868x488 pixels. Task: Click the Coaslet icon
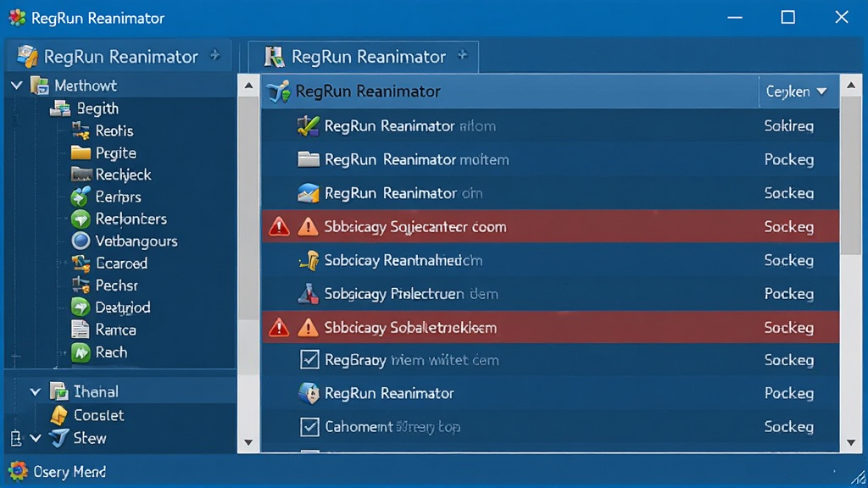[x=58, y=415]
